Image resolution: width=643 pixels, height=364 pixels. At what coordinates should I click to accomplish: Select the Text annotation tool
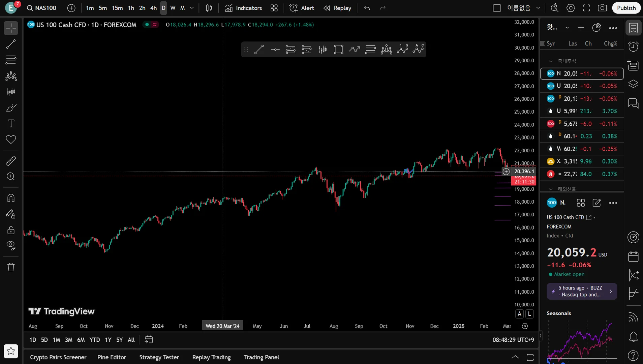coord(11,124)
